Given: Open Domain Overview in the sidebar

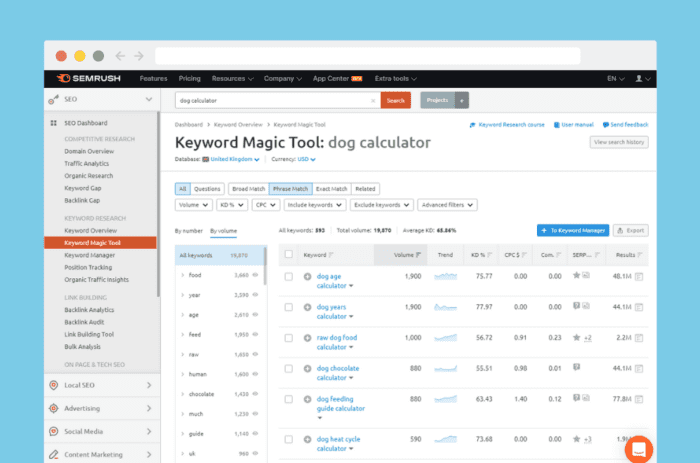Looking at the screenshot, I should pyautogui.click(x=89, y=151).
